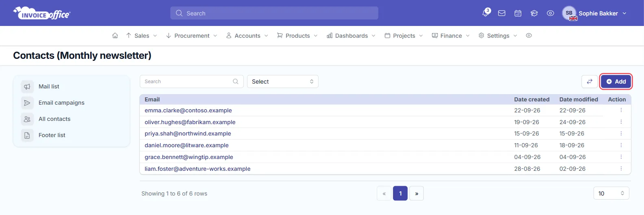
Task: Click the swap arrows button beside Add
Action: 590,82
